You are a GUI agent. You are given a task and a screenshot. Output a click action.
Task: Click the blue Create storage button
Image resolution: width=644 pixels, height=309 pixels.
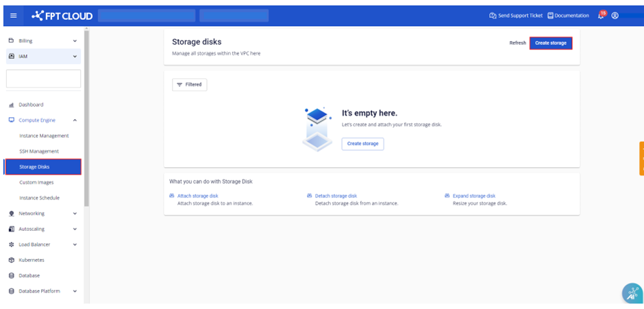550,42
